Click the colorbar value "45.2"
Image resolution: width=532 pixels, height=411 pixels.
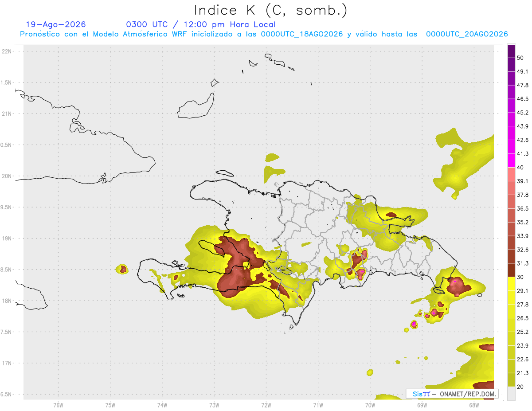[523, 113]
